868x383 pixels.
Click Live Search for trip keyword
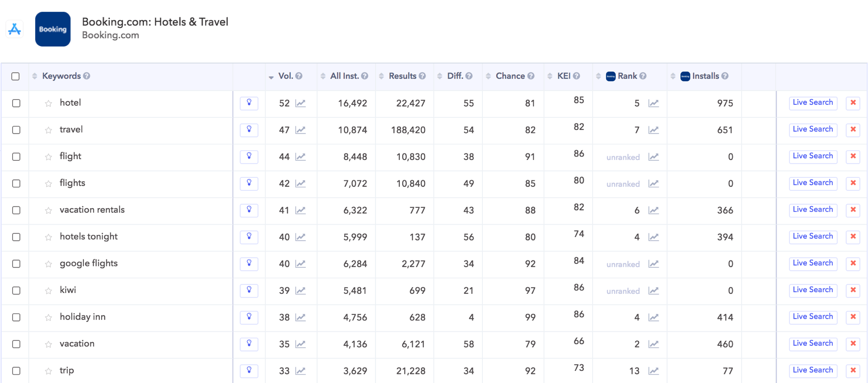(812, 370)
